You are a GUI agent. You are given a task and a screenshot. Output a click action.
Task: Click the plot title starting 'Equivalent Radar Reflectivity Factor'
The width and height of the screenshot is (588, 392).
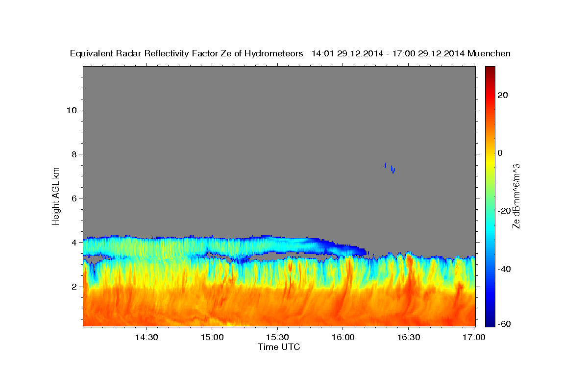[290, 53]
